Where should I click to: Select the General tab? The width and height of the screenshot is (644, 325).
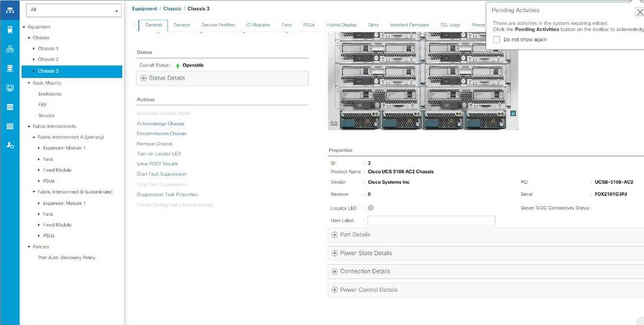pyautogui.click(x=153, y=25)
